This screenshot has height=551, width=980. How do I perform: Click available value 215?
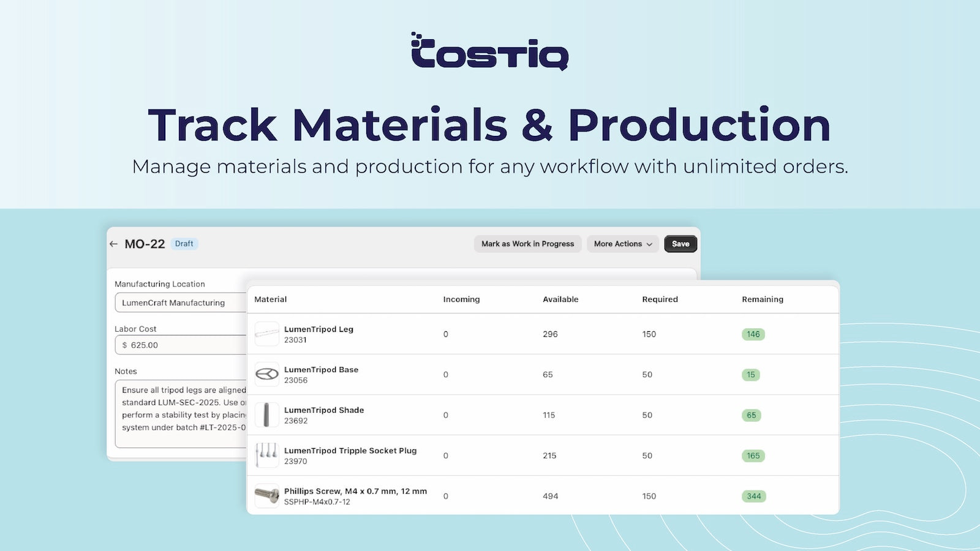pos(549,455)
